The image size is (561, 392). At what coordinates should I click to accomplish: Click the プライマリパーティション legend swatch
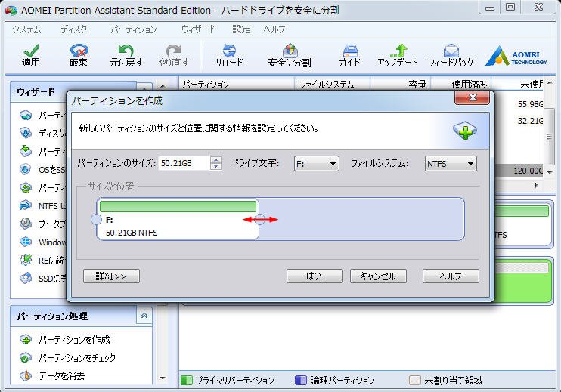click(187, 380)
